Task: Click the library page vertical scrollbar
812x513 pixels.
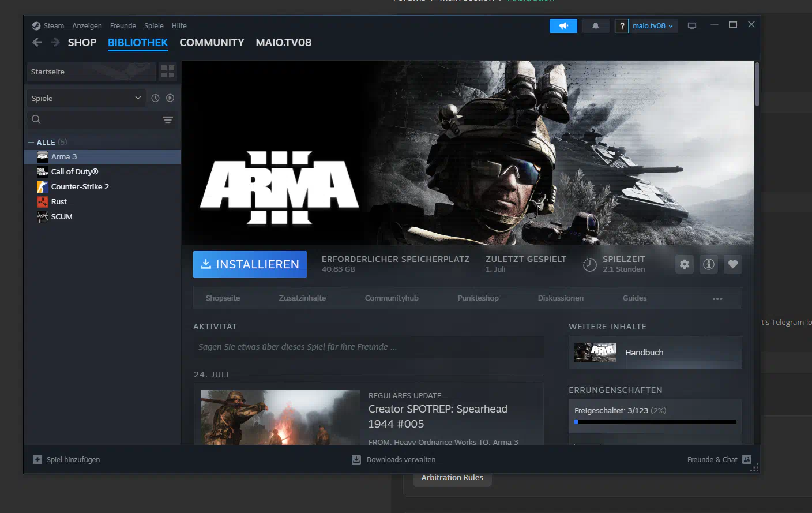Action: click(757, 85)
